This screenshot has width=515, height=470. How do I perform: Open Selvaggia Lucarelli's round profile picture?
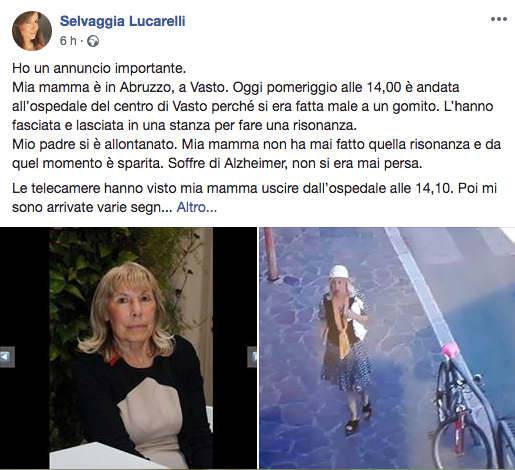(32, 31)
